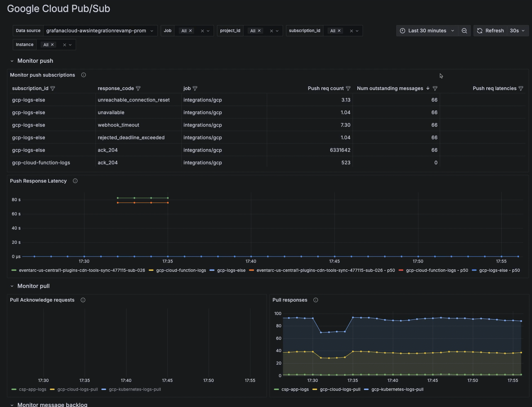Collapse the Monitor push row
This screenshot has width=532, height=407.
(12, 61)
